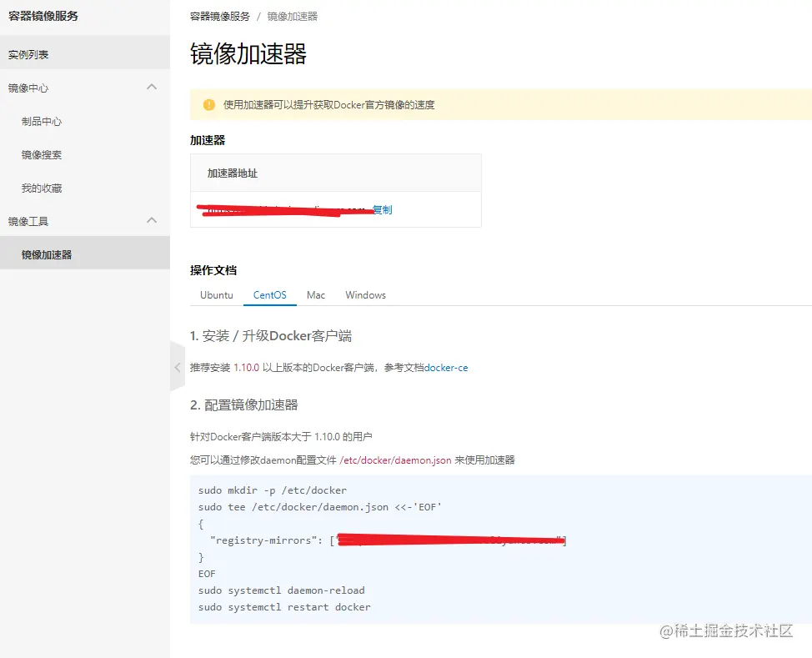The height and width of the screenshot is (658, 812).
Task: Select the 镜像工具 sidebar heading
Action: click(x=28, y=221)
